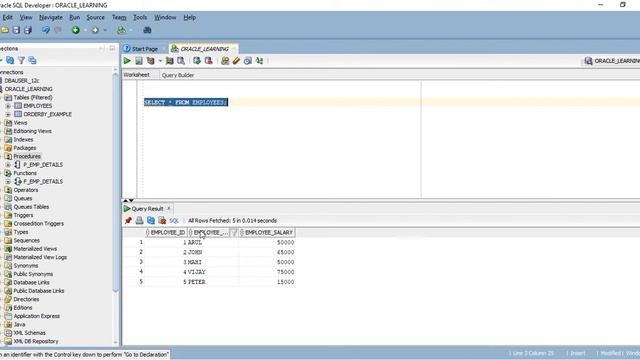
Task: Click SQL link in Query Result toolbar
Action: (174, 220)
